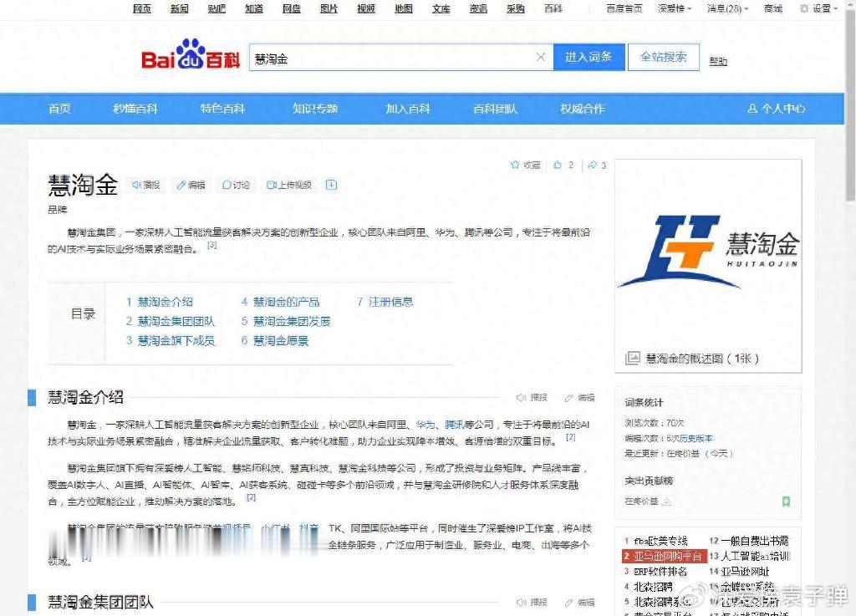The image size is (856, 616).
Task: Clear the search box with the X
Action: pyautogui.click(x=541, y=58)
